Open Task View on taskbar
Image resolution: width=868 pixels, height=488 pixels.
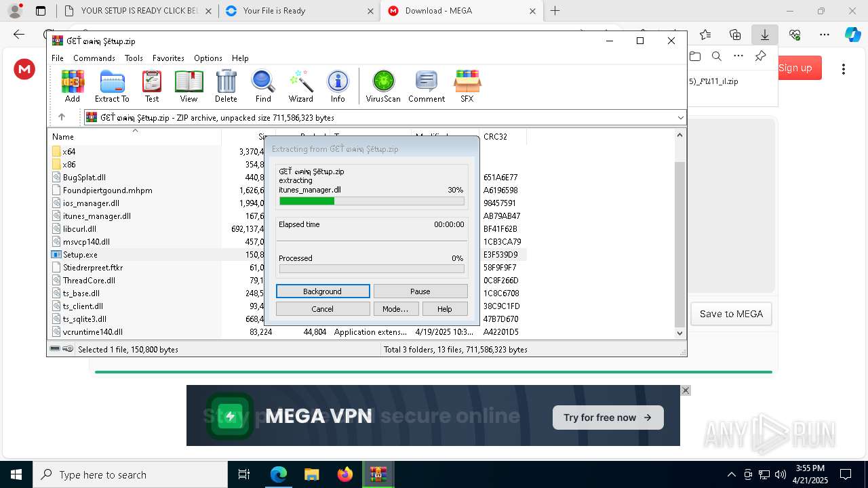point(244,474)
